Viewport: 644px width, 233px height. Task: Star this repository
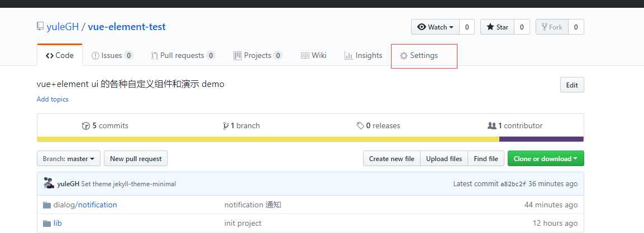(497, 27)
